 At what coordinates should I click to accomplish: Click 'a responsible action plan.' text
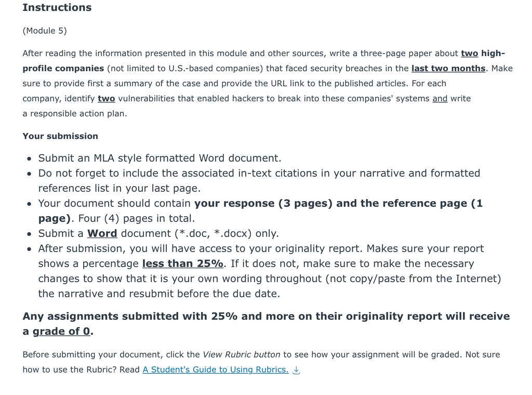pyautogui.click(x=75, y=113)
